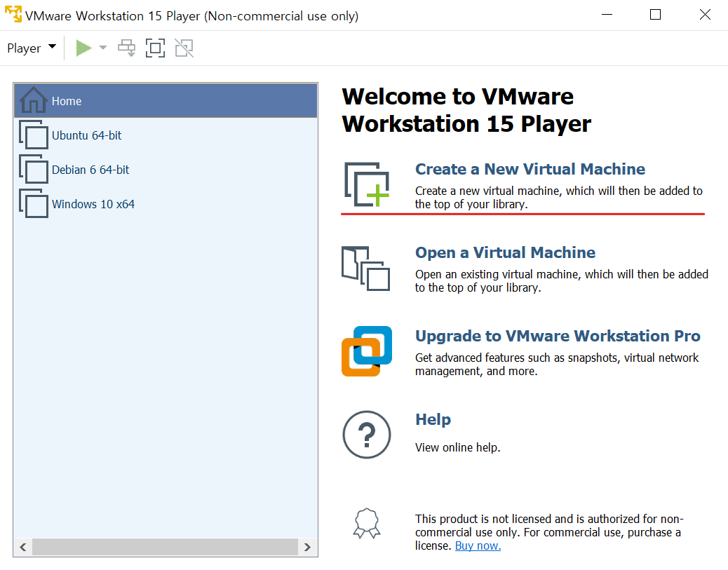Select Debian 6 64-bit virtual machine
This screenshot has width=728, height=570.
[x=166, y=170]
